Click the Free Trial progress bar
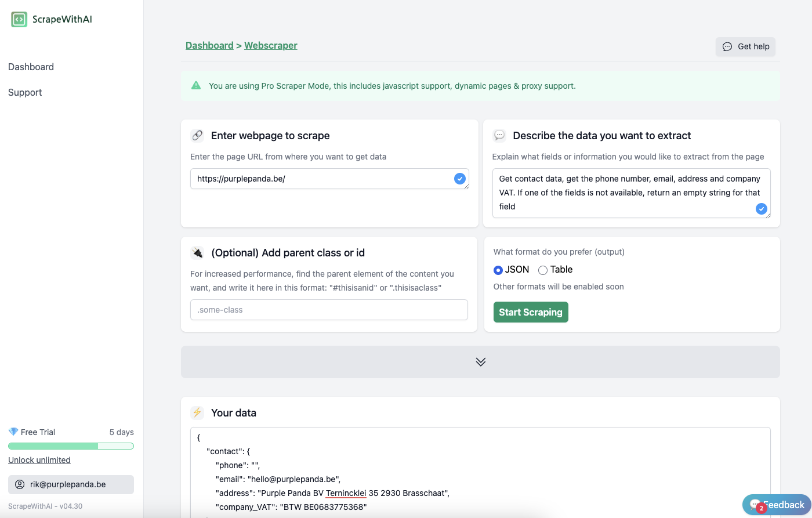 point(71,446)
